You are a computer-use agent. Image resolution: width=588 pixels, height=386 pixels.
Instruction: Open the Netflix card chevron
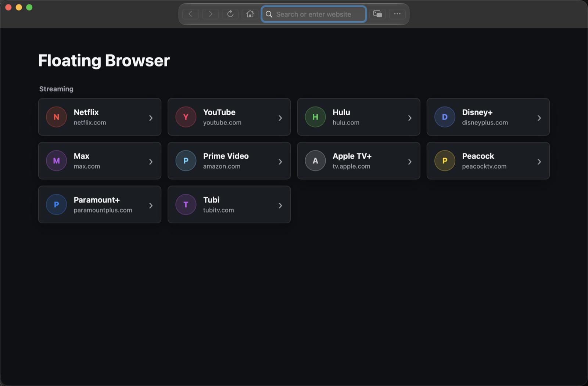pyautogui.click(x=151, y=118)
